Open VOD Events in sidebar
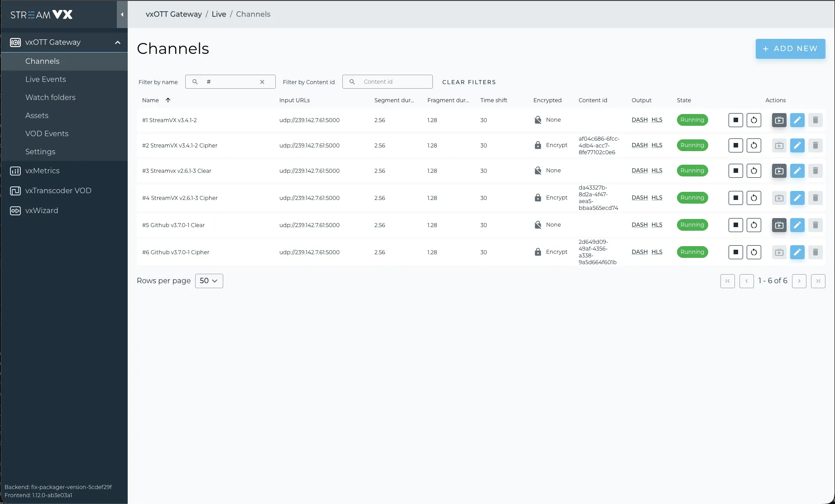 [64, 133]
